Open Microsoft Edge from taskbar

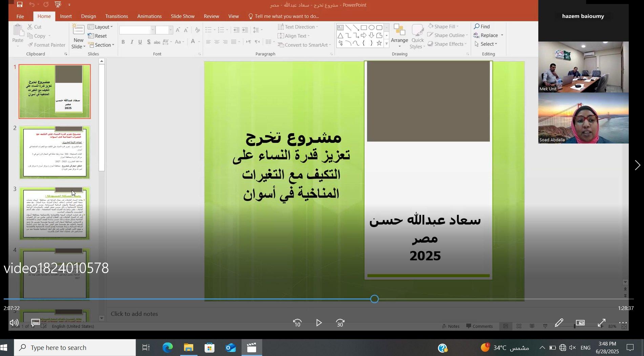point(167,348)
